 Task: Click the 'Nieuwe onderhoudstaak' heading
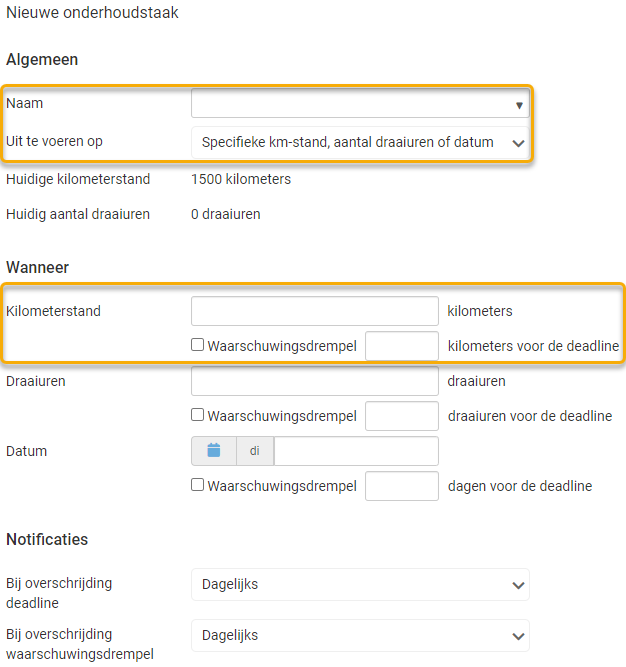click(x=92, y=14)
